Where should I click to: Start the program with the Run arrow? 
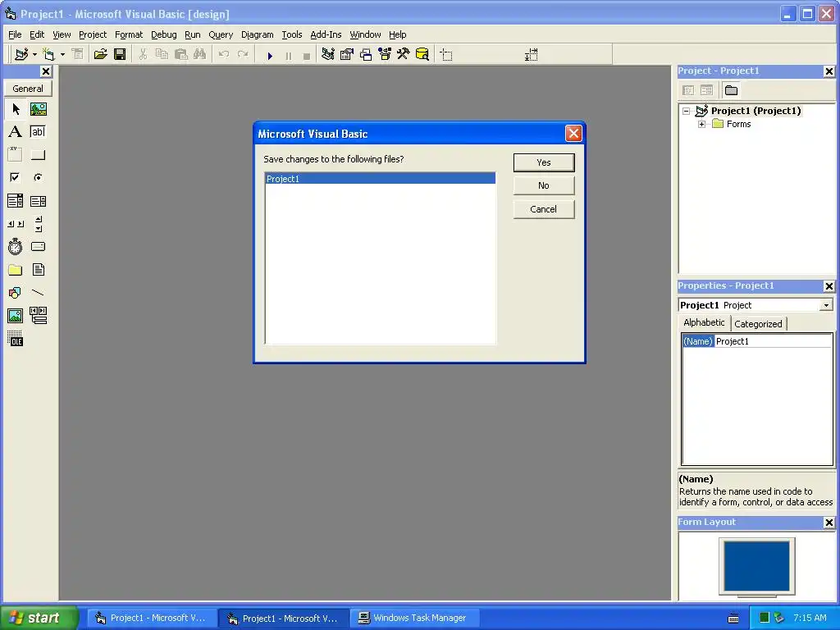[270, 55]
